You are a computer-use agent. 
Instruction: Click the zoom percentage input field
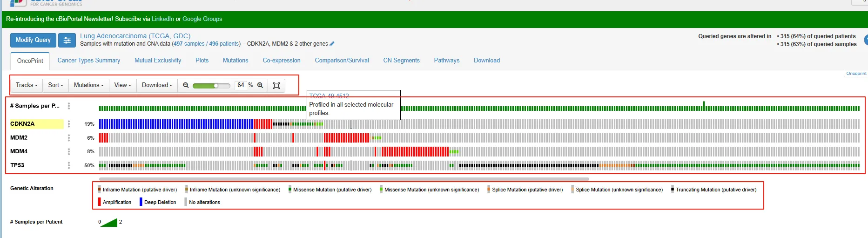[x=241, y=85]
